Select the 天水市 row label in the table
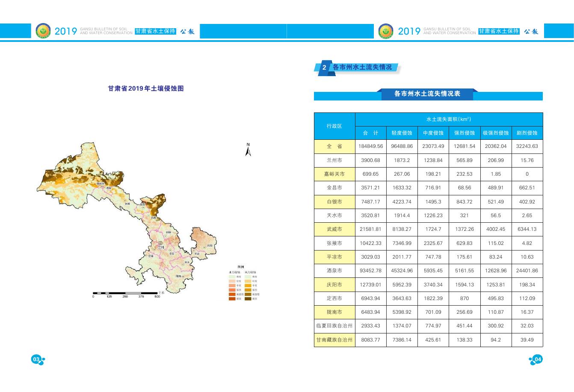Image resolution: width=574 pixels, height=392 pixels. [334, 215]
